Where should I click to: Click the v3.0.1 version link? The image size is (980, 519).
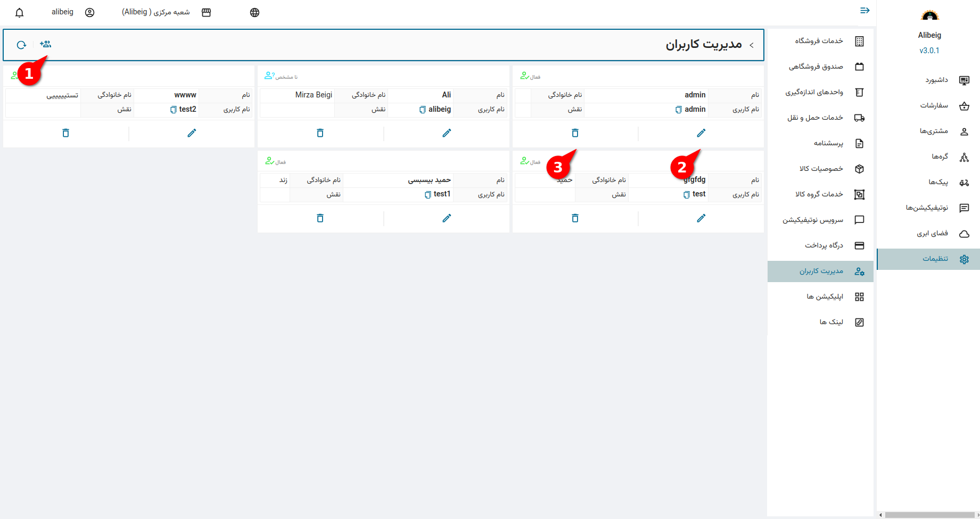point(929,51)
